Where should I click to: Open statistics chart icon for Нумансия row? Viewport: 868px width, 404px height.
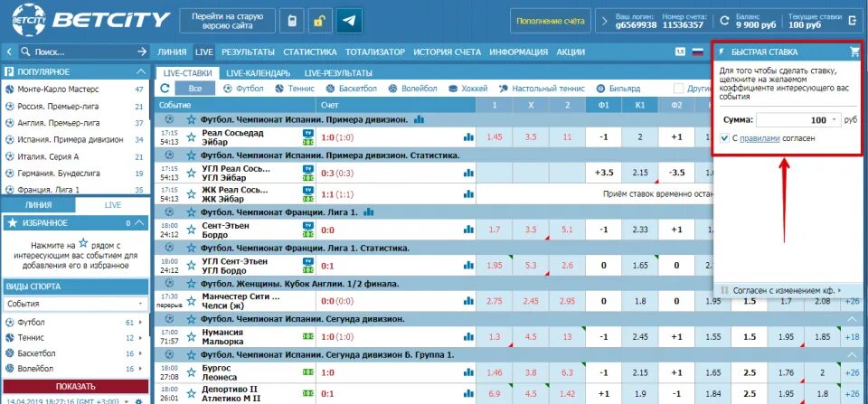469,336
